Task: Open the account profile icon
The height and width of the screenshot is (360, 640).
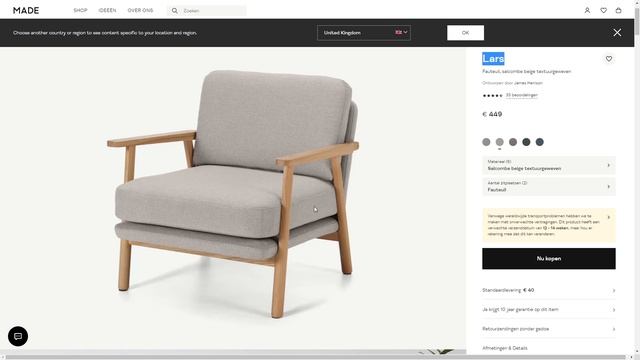Action: (587, 11)
